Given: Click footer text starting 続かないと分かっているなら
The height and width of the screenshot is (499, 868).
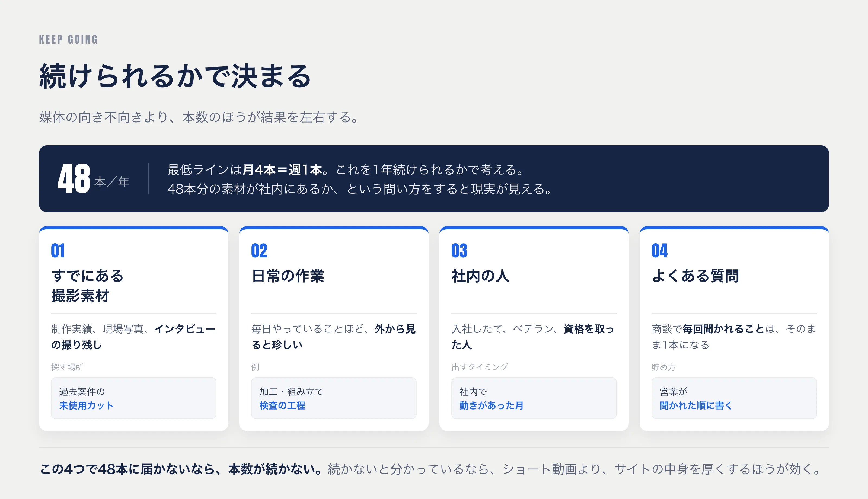Looking at the screenshot, I should coord(574,469).
